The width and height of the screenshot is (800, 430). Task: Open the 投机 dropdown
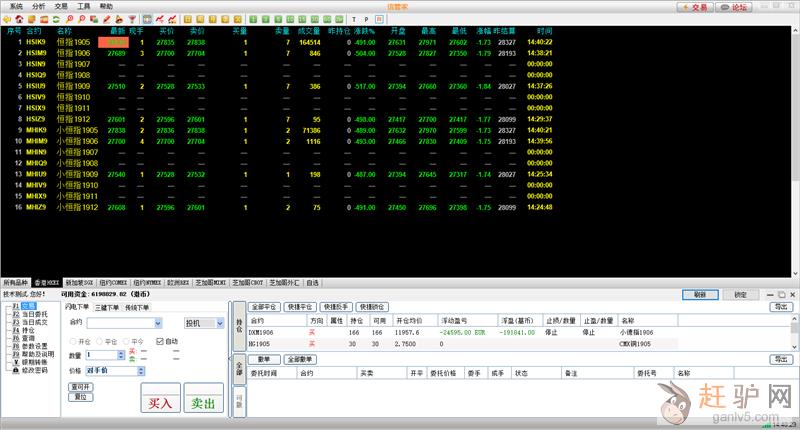220,323
